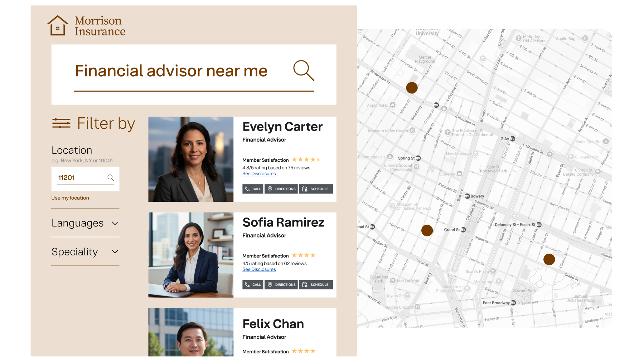Expand the Languages filter

tap(85, 223)
